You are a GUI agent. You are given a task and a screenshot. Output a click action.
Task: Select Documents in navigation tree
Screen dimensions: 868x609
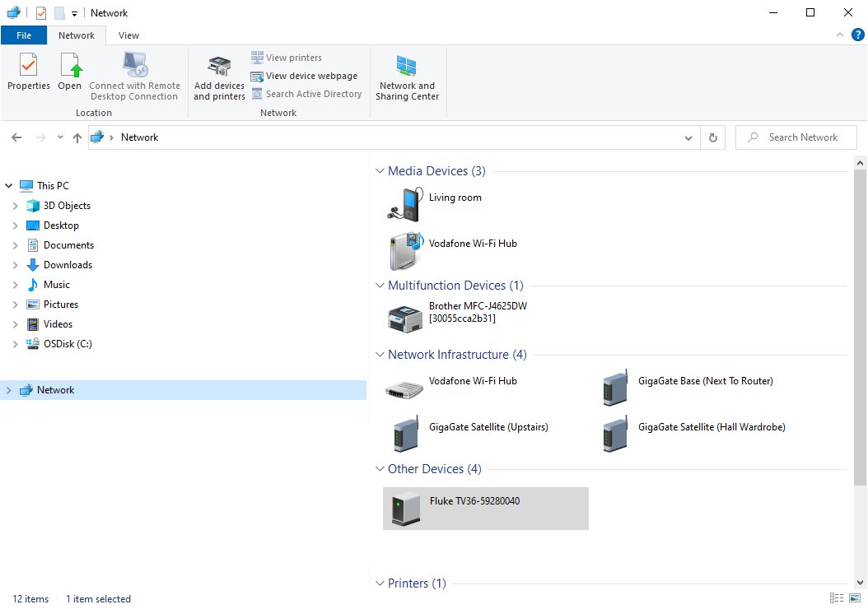pos(68,245)
